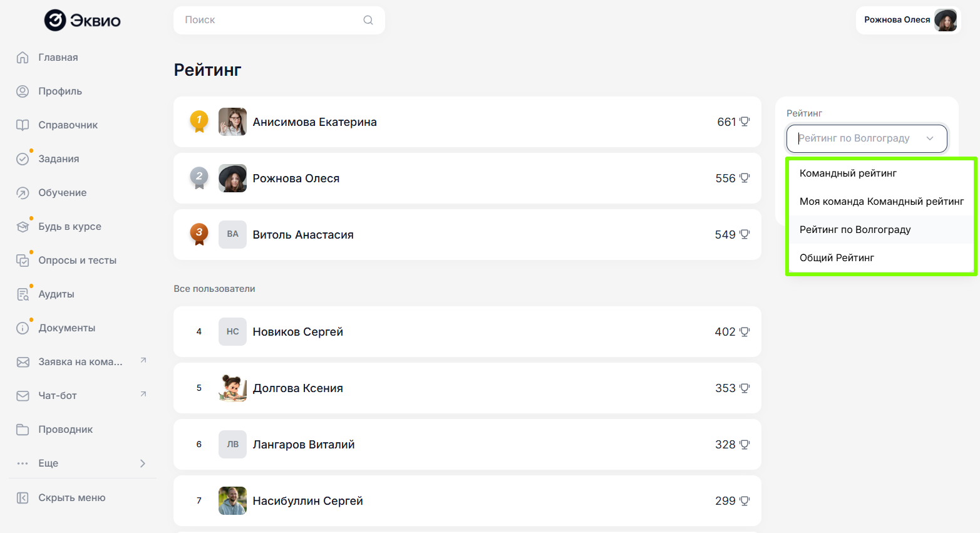Open the Аудиты sidebar icon
This screenshot has width=980, height=533.
(23, 294)
